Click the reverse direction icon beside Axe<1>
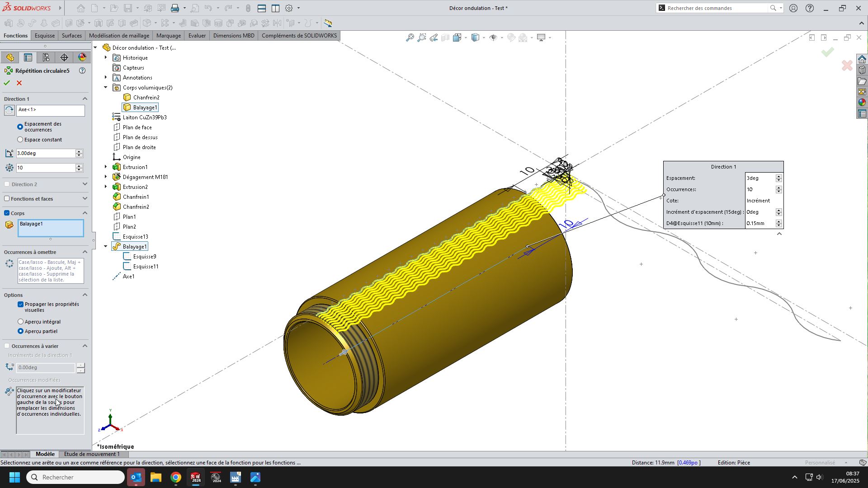 [9, 110]
